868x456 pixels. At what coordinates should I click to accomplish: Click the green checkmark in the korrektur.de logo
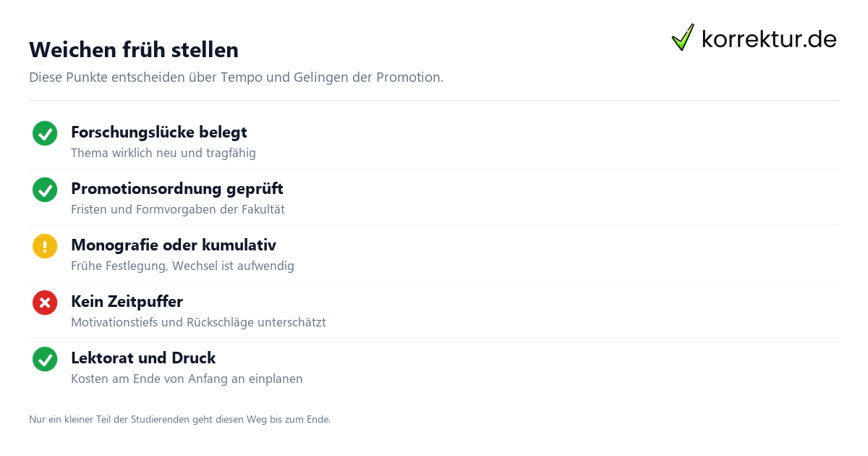[x=683, y=38]
